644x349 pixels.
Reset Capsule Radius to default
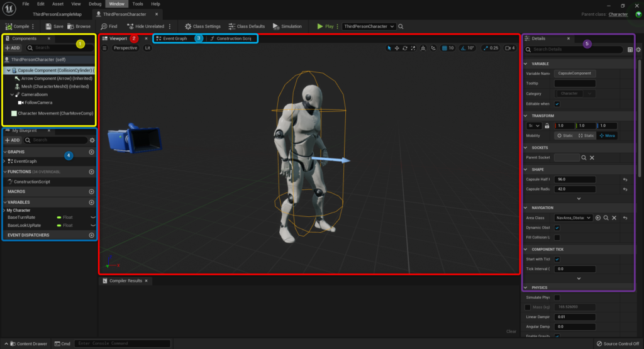click(625, 189)
